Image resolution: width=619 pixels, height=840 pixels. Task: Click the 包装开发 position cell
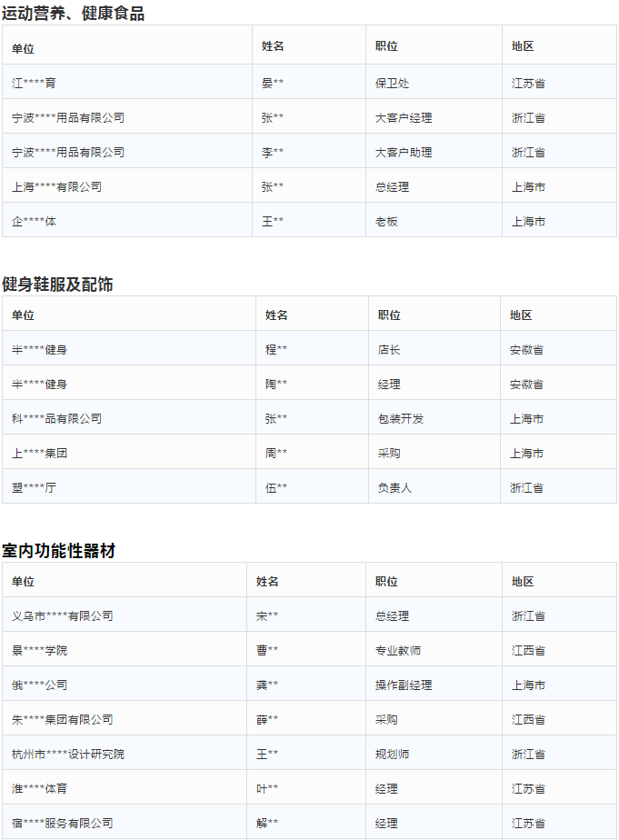401,418
